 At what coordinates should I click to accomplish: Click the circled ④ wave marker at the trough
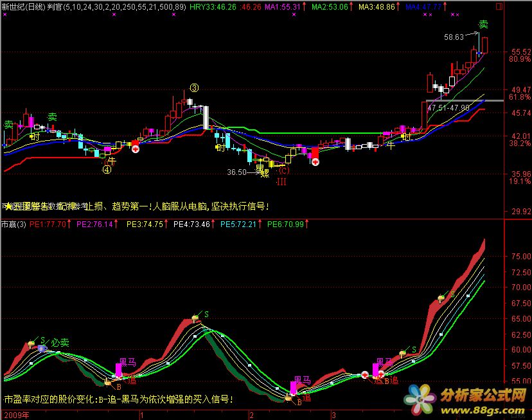coord(107,169)
